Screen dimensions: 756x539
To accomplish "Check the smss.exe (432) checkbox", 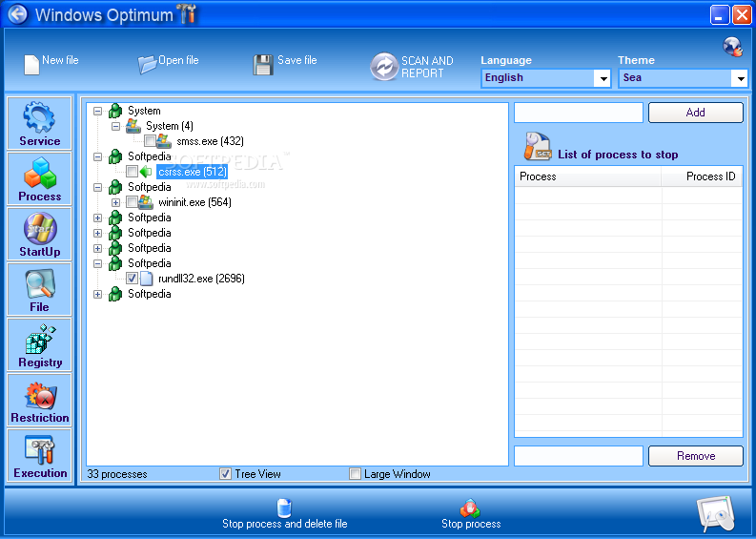I will pos(150,141).
